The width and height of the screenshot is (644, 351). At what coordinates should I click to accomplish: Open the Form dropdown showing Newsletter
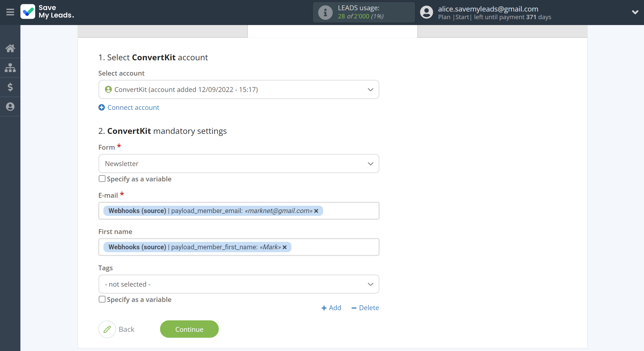click(x=239, y=164)
